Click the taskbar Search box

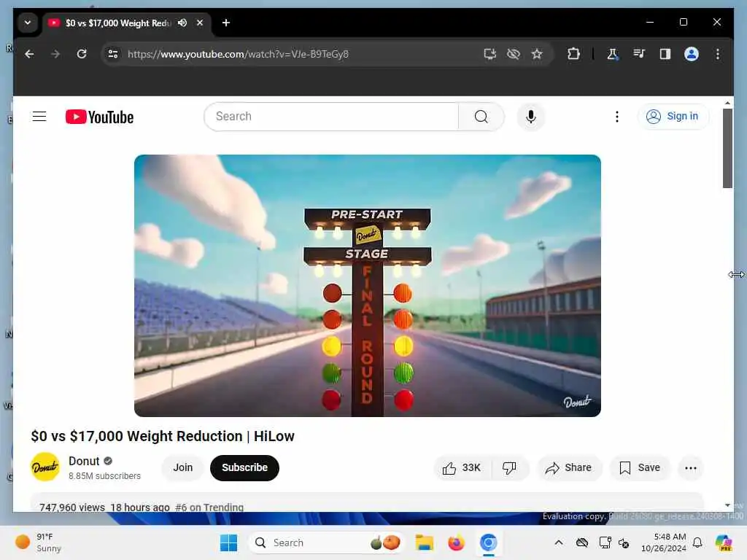[327, 542]
